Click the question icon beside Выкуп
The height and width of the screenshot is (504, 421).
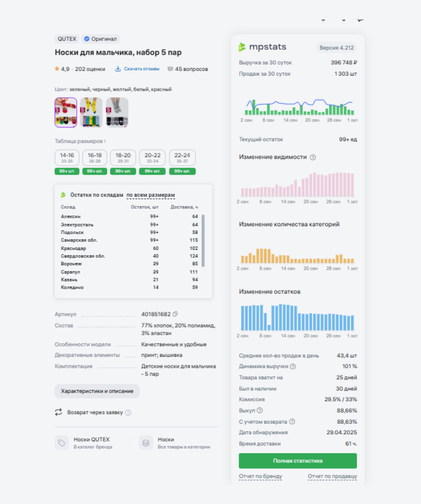pos(260,410)
